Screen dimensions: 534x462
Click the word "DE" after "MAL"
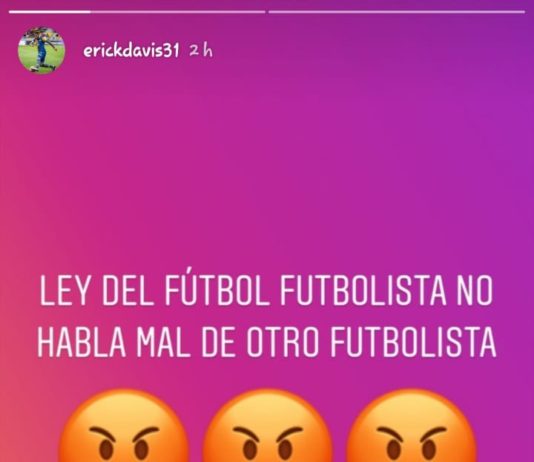(x=221, y=342)
